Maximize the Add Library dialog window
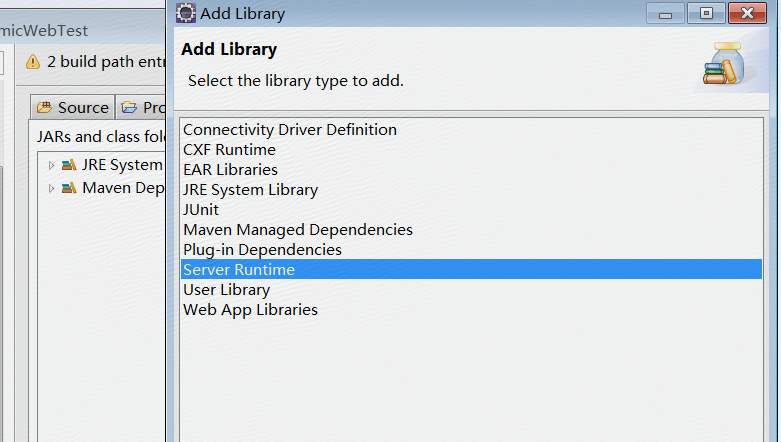 pyautogui.click(x=706, y=13)
